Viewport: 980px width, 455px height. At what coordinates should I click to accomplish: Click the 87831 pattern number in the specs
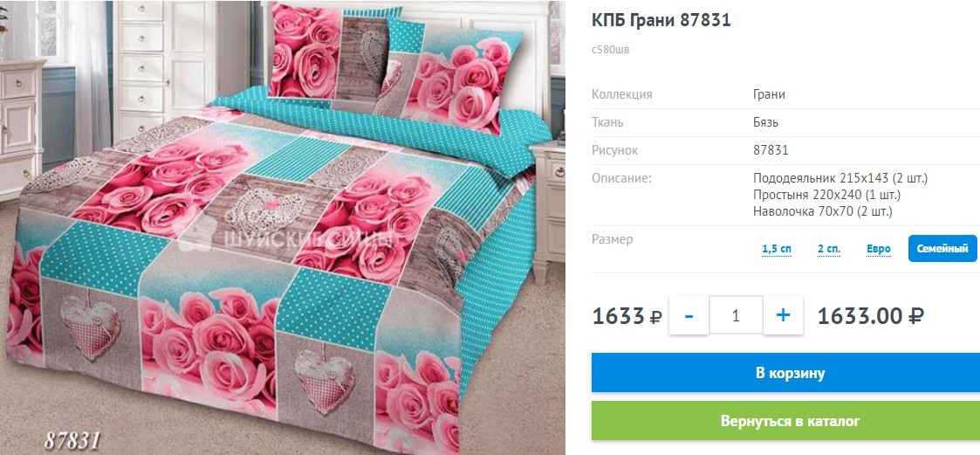(x=771, y=150)
